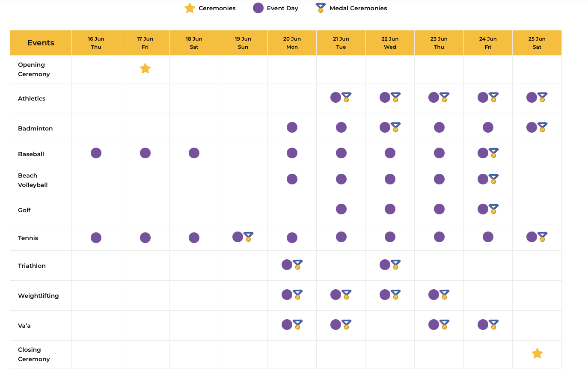Select the Beach Volleyball medal icon on 24 Jun

coord(493,179)
